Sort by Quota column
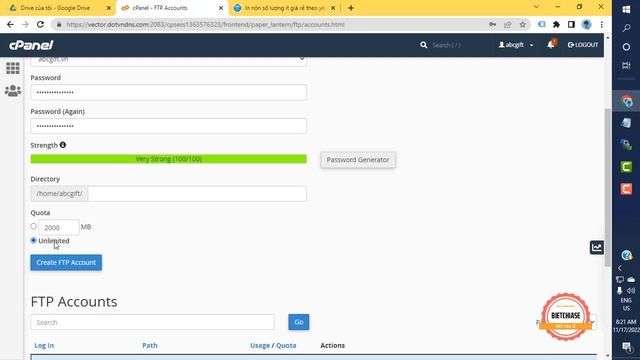Viewport: 640px width, 360px height. tap(286, 345)
